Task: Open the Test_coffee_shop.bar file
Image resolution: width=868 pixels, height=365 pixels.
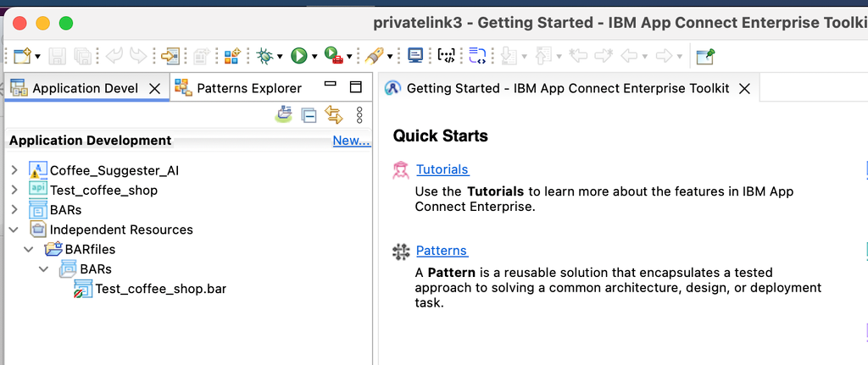Action: click(x=160, y=289)
